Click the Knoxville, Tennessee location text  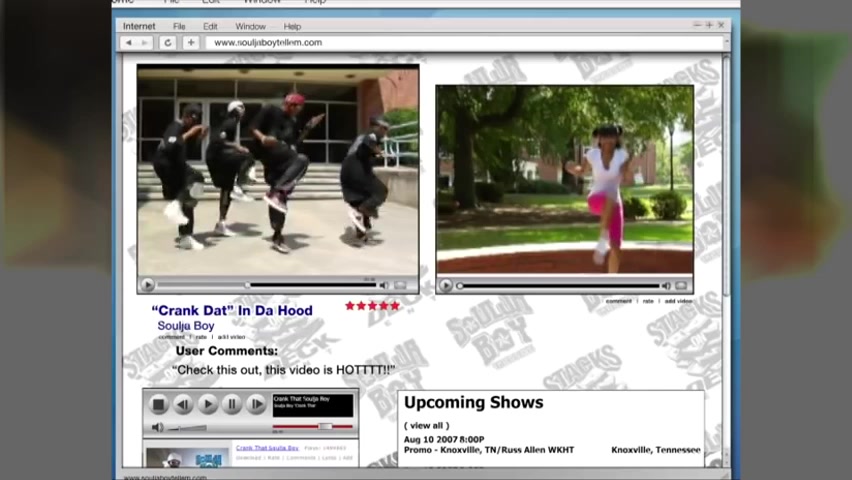[x=656, y=450]
